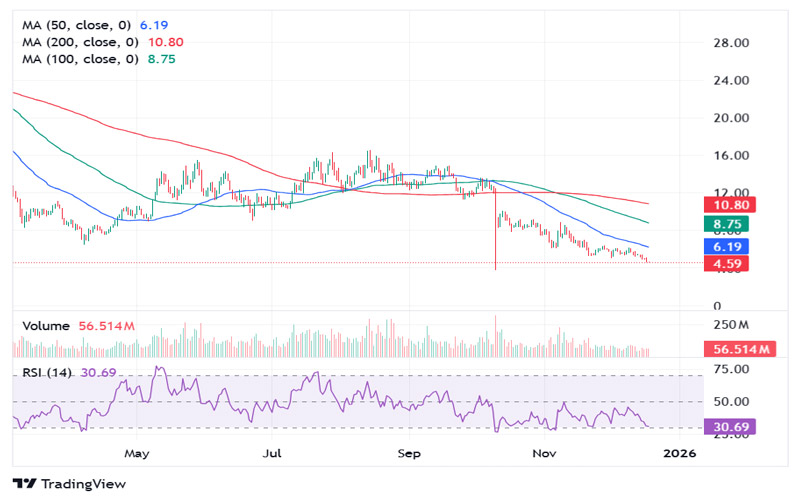Click the 56.514M volume tag on axis
Image resolution: width=800 pixels, height=500 pixels.
tap(741, 349)
